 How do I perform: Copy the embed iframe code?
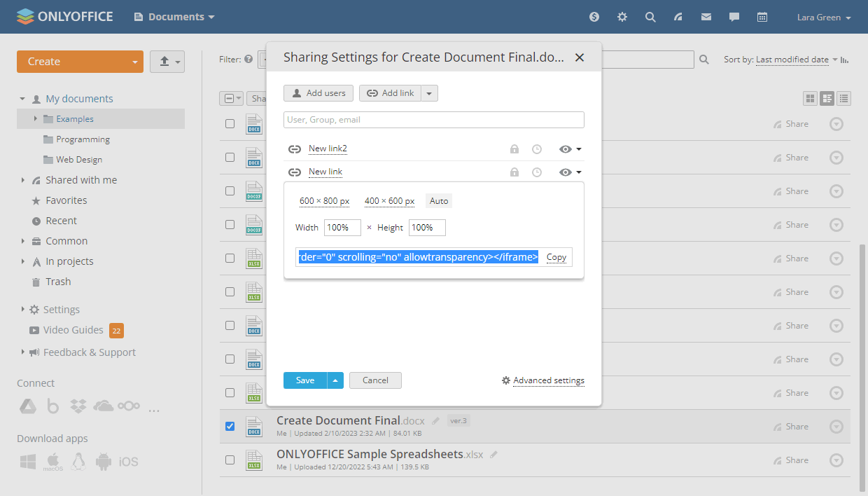(556, 257)
